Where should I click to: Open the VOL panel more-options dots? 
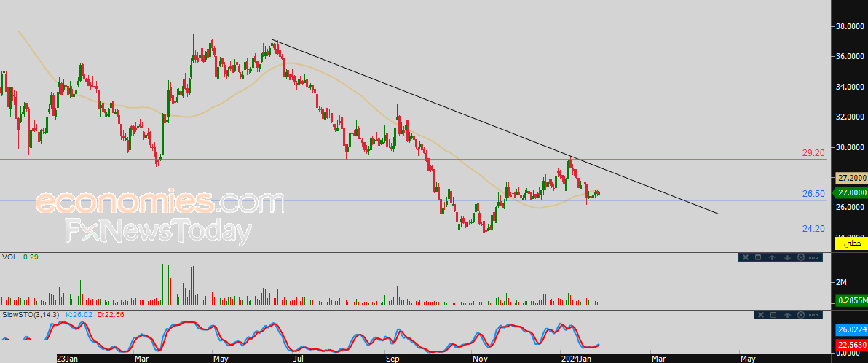point(814,257)
